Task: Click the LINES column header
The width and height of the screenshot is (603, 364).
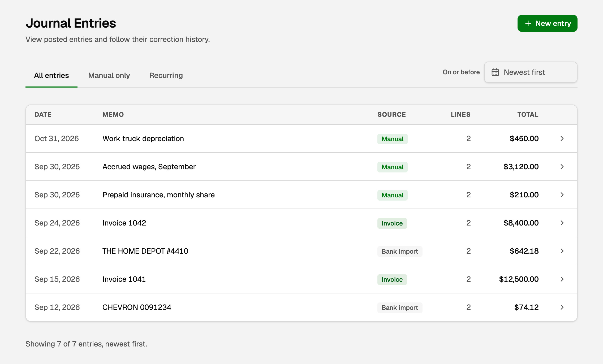Action: 460,115
